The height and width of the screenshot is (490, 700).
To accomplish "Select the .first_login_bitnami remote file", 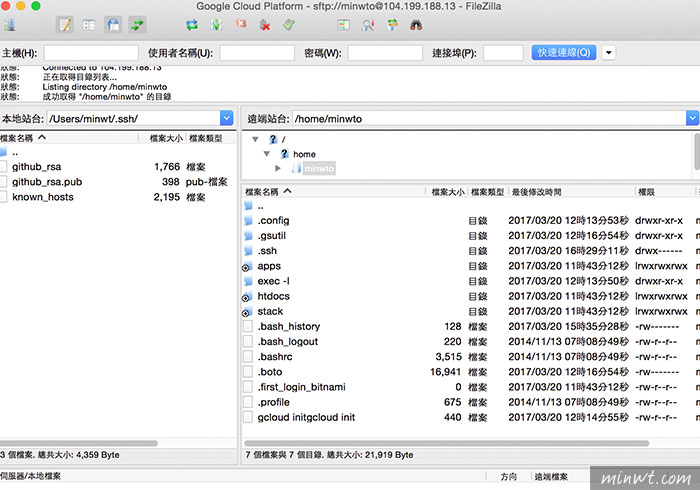I will [x=471, y=387].
